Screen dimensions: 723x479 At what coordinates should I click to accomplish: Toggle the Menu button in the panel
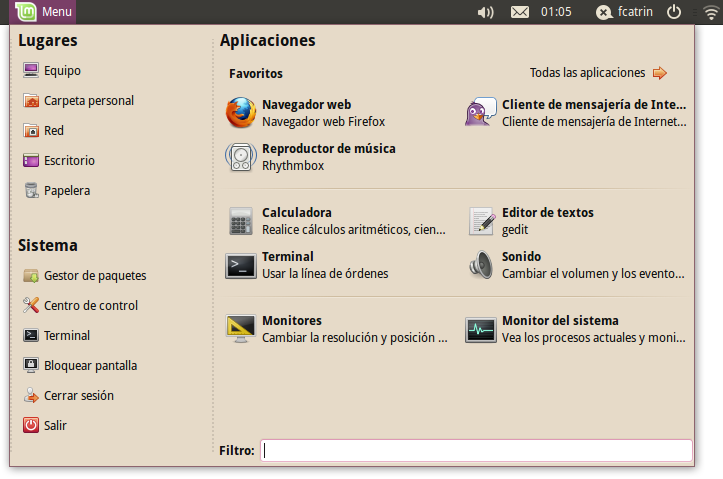[43, 12]
